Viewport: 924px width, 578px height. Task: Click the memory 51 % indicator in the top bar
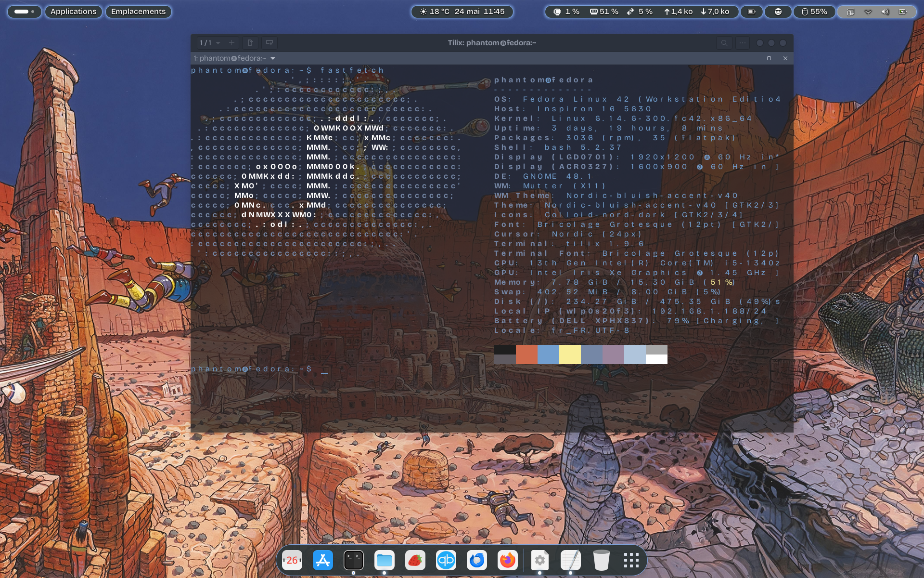604,12
